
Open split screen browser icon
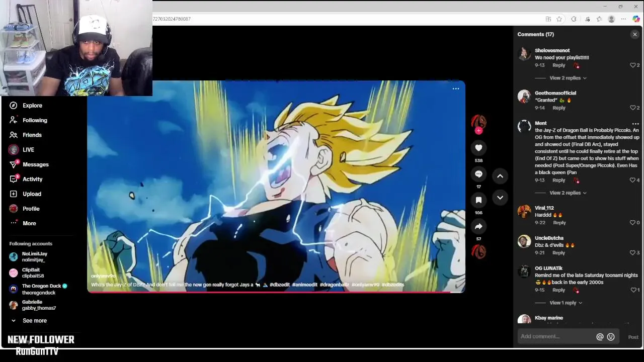click(x=548, y=19)
